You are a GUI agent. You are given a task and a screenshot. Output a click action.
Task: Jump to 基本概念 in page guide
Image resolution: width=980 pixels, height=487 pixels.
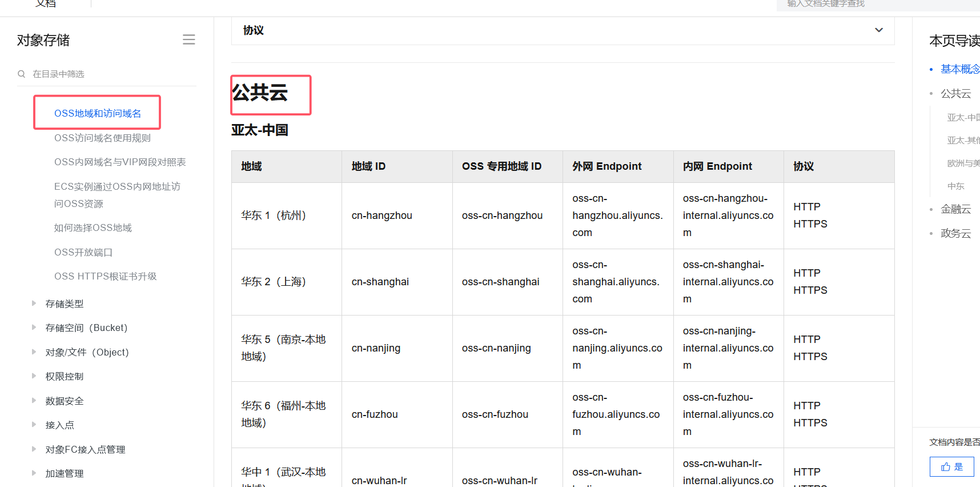coord(960,69)
